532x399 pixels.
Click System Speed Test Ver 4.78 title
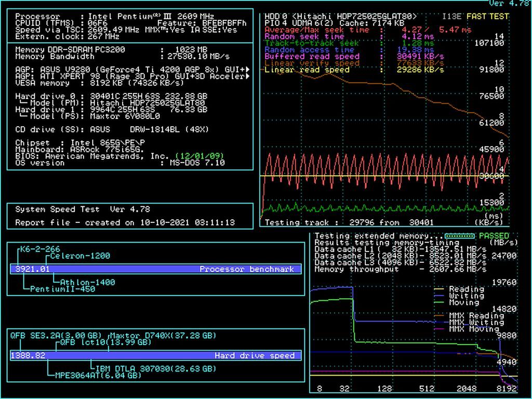83,209
